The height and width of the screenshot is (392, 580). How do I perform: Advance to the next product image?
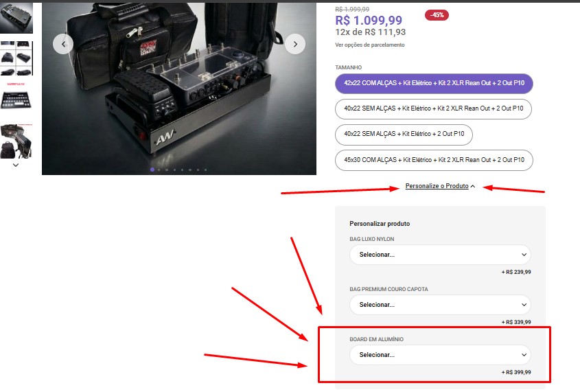pos(295,44)
